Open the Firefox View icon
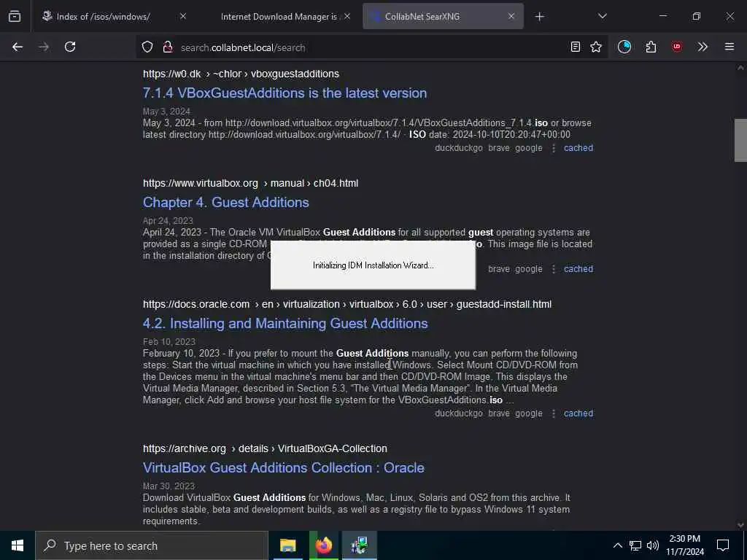This screenshot has height=560, width=747. coord(15,16)
